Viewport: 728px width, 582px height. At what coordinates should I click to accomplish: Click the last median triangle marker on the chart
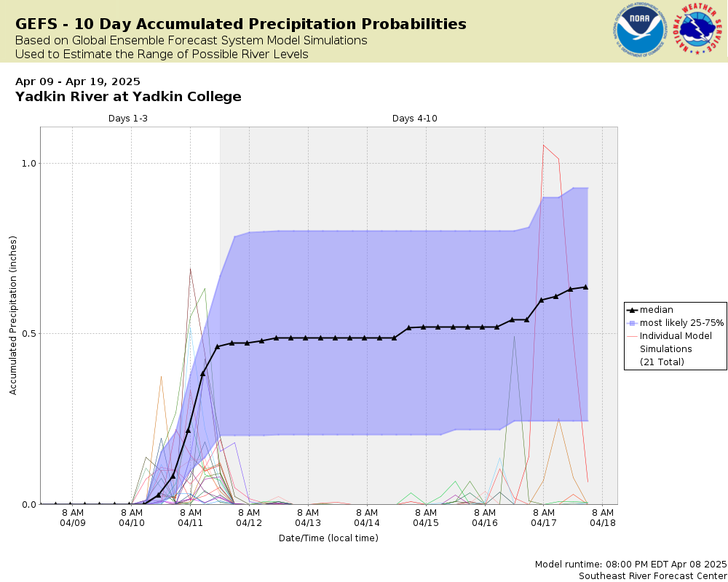(585, 287)
